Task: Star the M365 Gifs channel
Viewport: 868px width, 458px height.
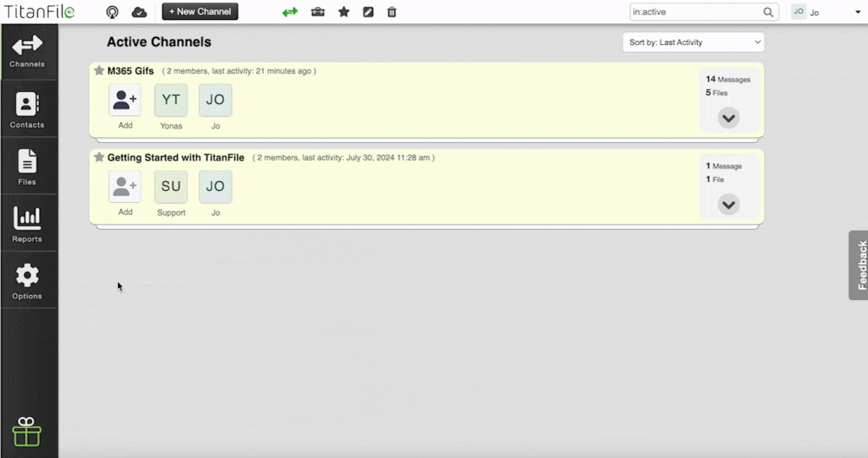Action: [x=99, y=70]
